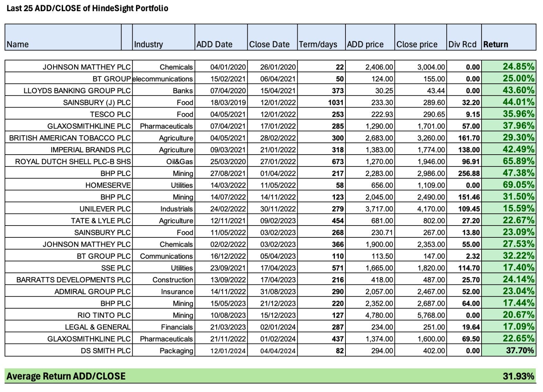Click ROYAL DUTCH SHELL PLC-B SHS cell
Image resolution: width=543 pixels, height=392 pixels.
pos(69,161)
